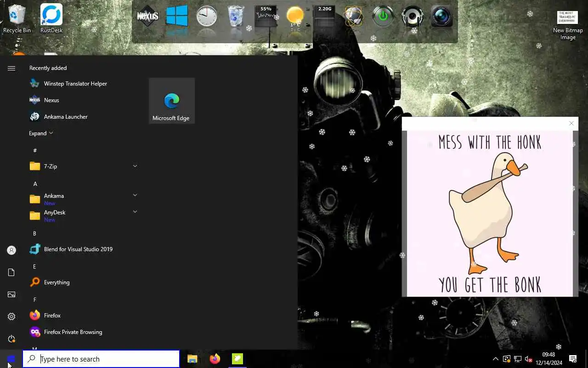This screenshot has height=368, width=588.
Task: Open the analog clock in the dock
Action: (207, 17)
